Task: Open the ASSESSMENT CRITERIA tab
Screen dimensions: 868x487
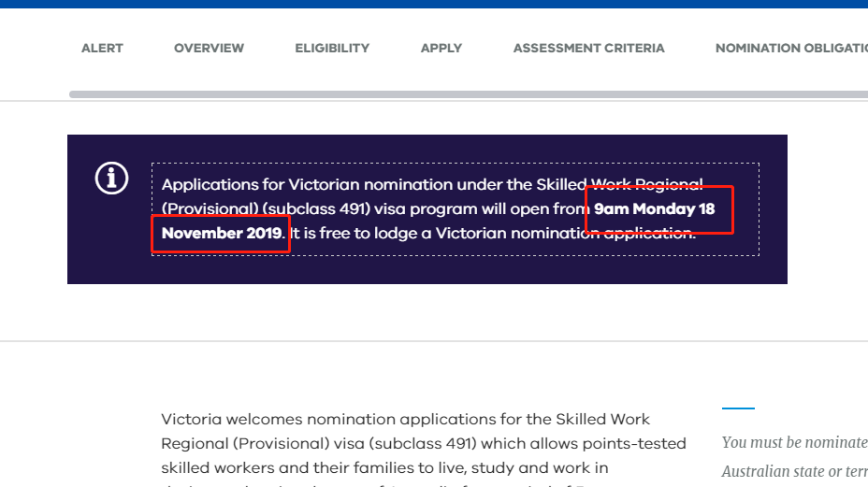Action: coord(588,49)
